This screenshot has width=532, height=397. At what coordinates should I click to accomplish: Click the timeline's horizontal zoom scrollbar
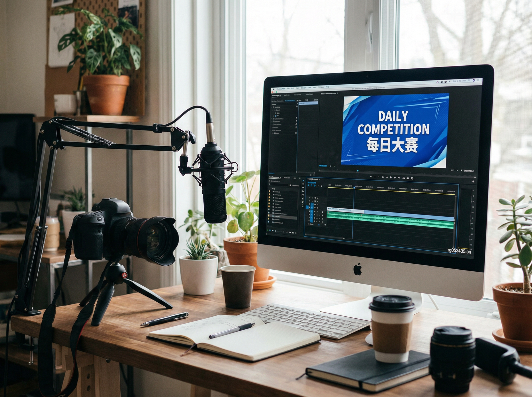[325, 237]
